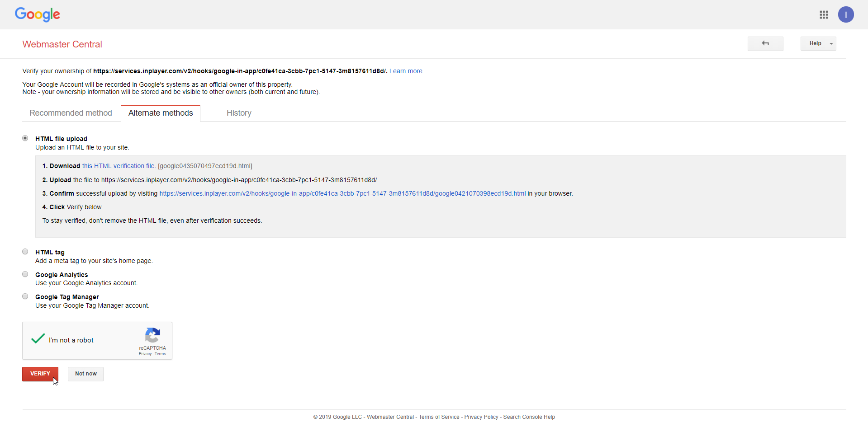Viewport: 868px width, 422px height.
Task: Click the '[google0435070497ecd19d.html]' filename text
Action: [x=205, y=166]
